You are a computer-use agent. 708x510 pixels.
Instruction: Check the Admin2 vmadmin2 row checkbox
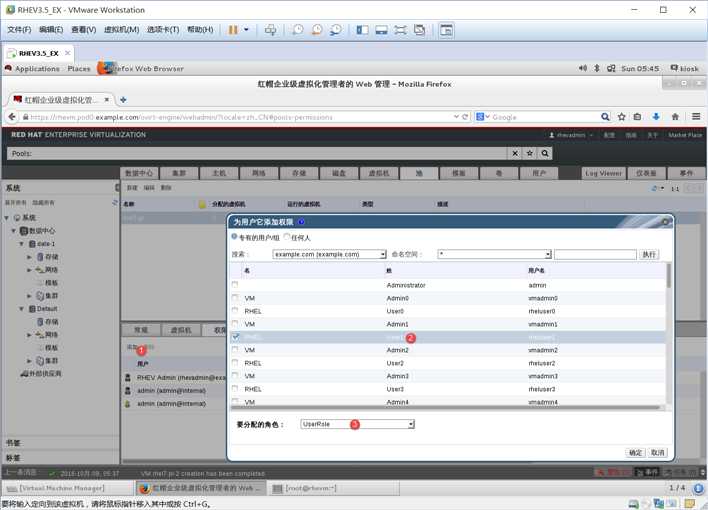click(x=235, y=350)
